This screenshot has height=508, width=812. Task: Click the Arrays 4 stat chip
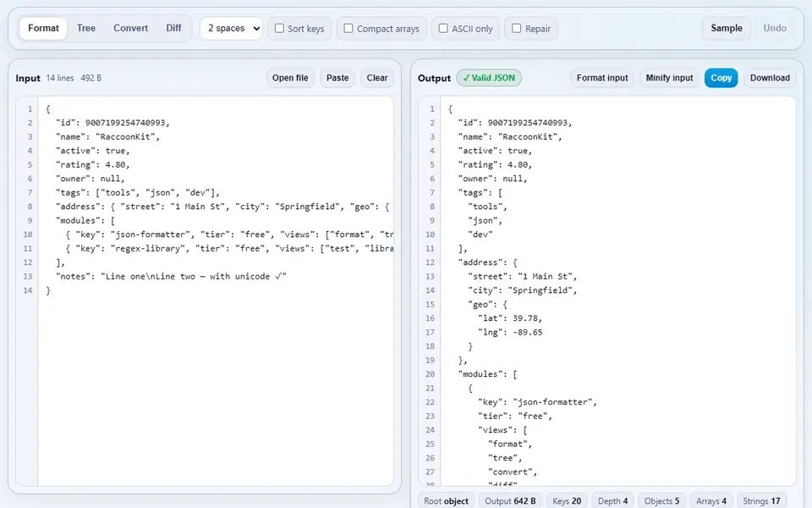pyautogui.click(x=711, y=500)
